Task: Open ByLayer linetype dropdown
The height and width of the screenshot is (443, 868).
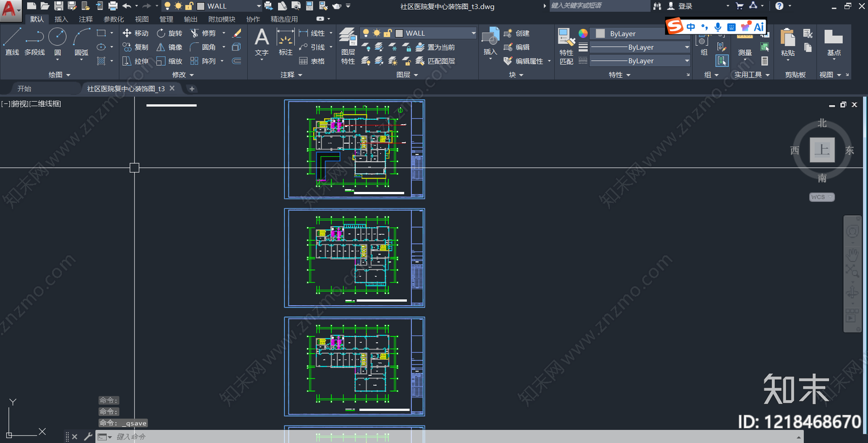Action: [x=640, y=61]
